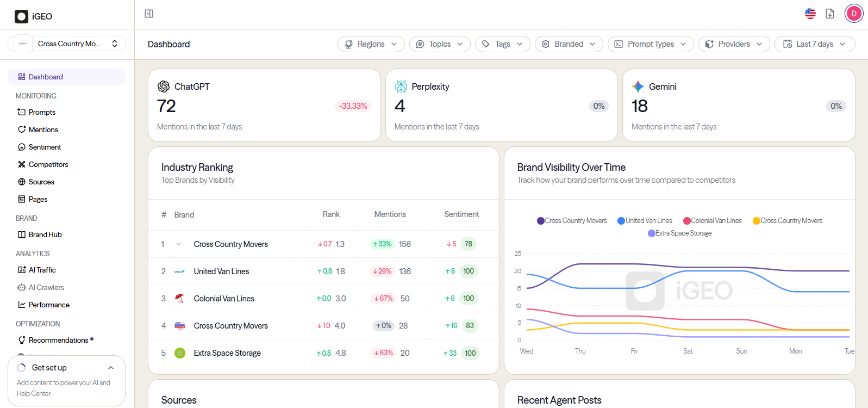Click the Get set up progress ring

(x=21, y=368)
